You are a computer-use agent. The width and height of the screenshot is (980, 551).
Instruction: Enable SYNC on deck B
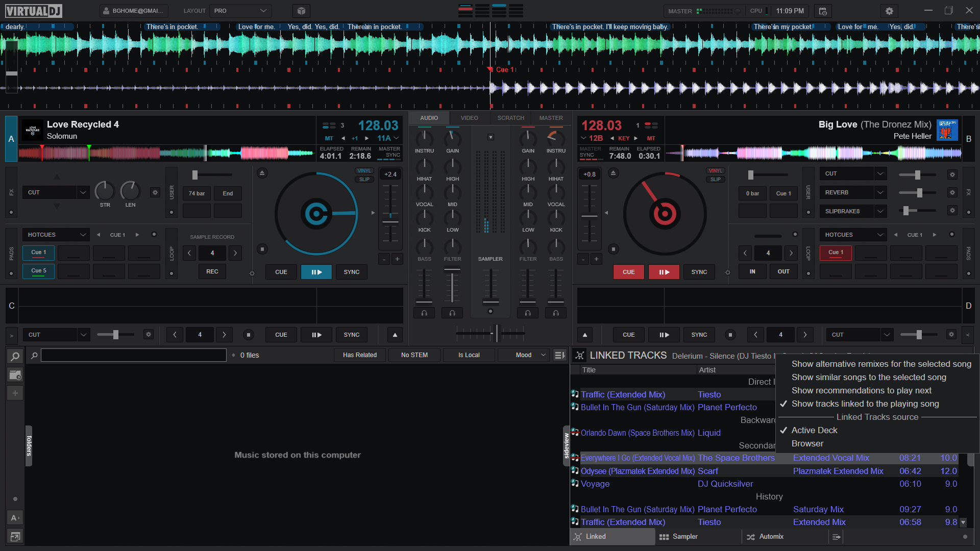tap(699, 272)
